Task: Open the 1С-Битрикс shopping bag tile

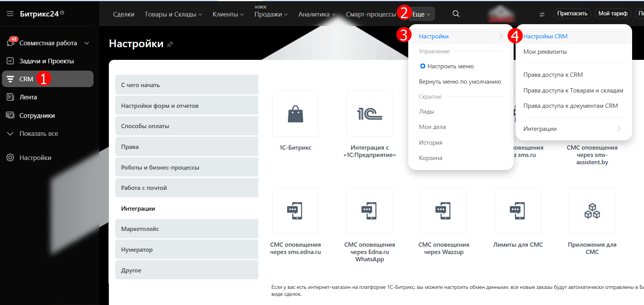Action: pyautogui.click(x=295, y=114)
